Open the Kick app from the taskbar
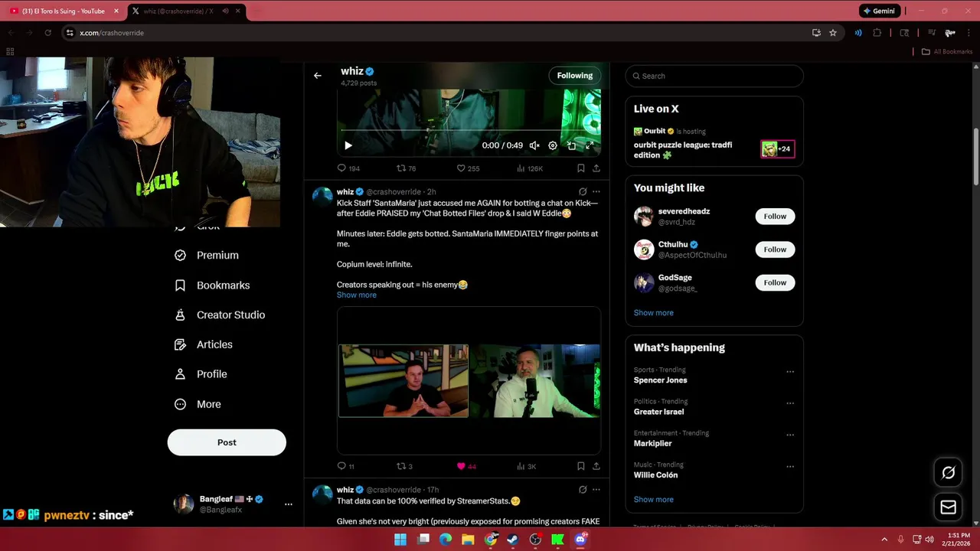Screen dimensions: 980x551 [558, 540]
